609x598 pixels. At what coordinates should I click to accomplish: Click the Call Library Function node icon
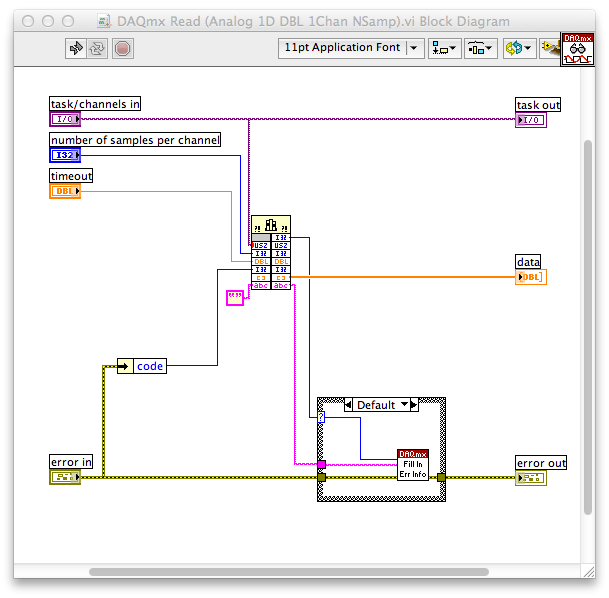271,224
